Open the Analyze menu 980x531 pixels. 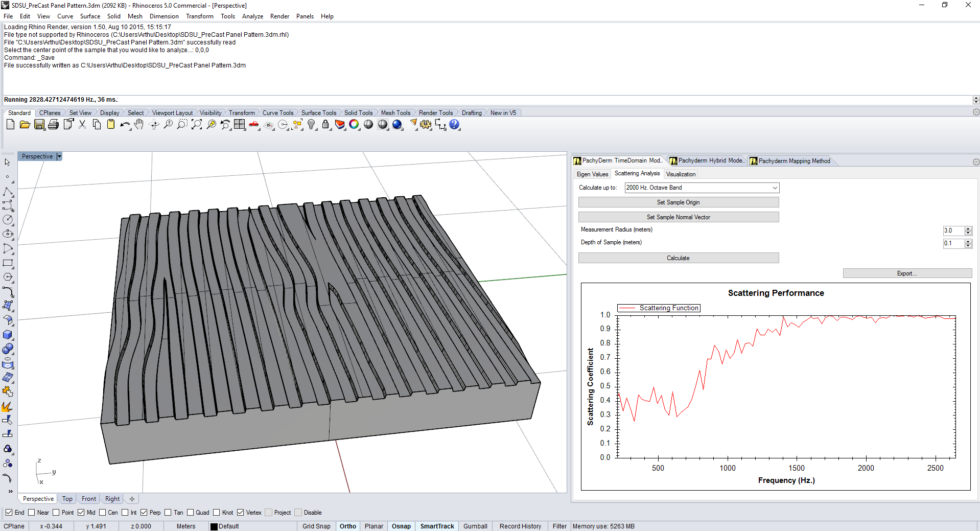[x=252, y=16]
